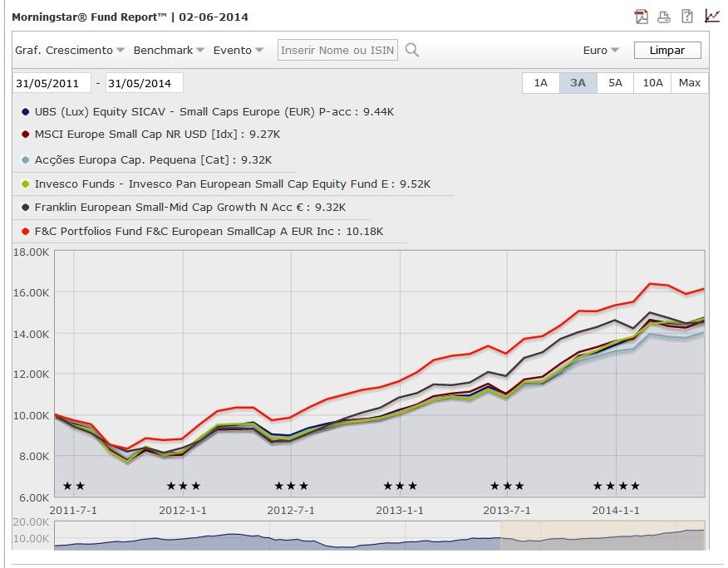Click the 16.00K y-axis label
The image size is (728, 568).
pyautogui.click(x=31, y=293)
